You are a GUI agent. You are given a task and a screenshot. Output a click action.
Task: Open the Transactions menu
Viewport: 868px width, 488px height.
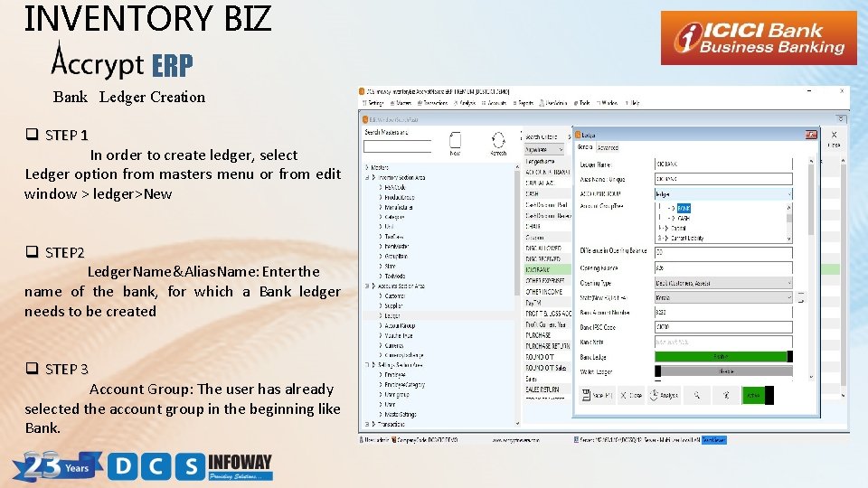click(x=432, y=103)
